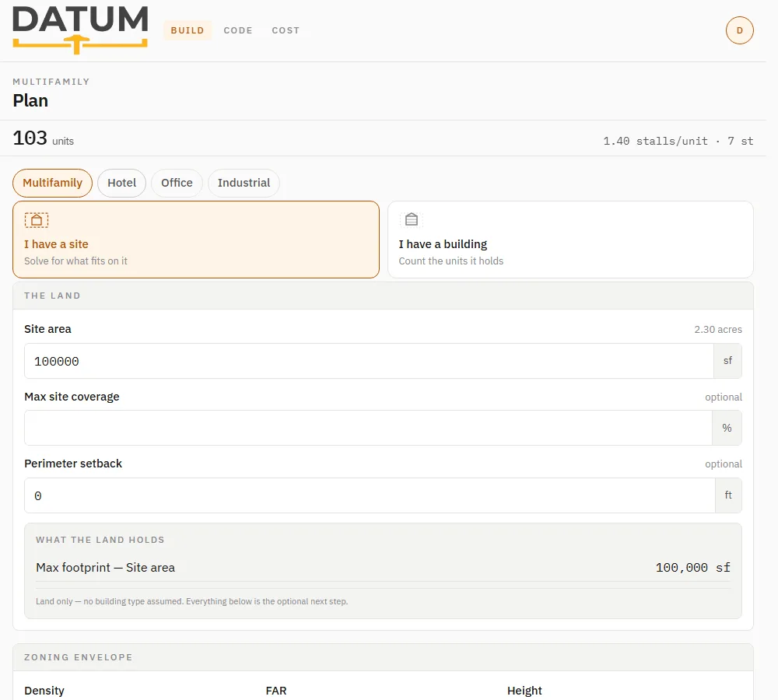Image resolution: width=778 pixels, height=700 pixels.
Task: Open the CODE tab
Action: pos(238,30)
